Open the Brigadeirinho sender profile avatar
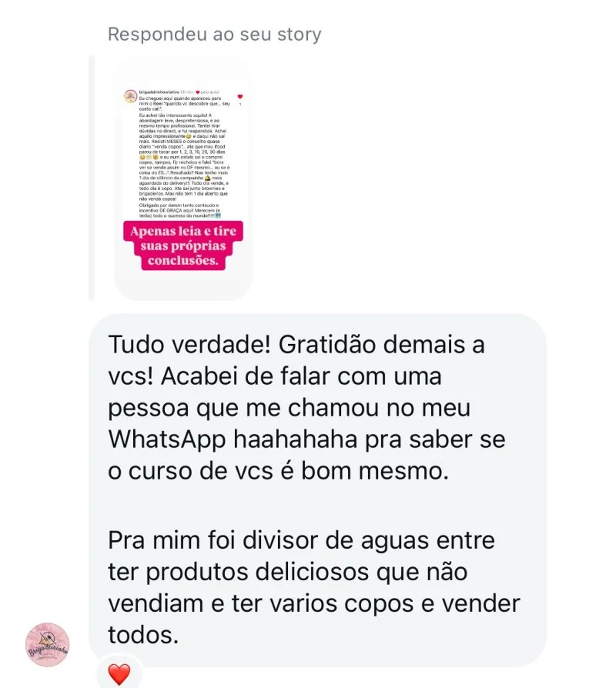 48,645
